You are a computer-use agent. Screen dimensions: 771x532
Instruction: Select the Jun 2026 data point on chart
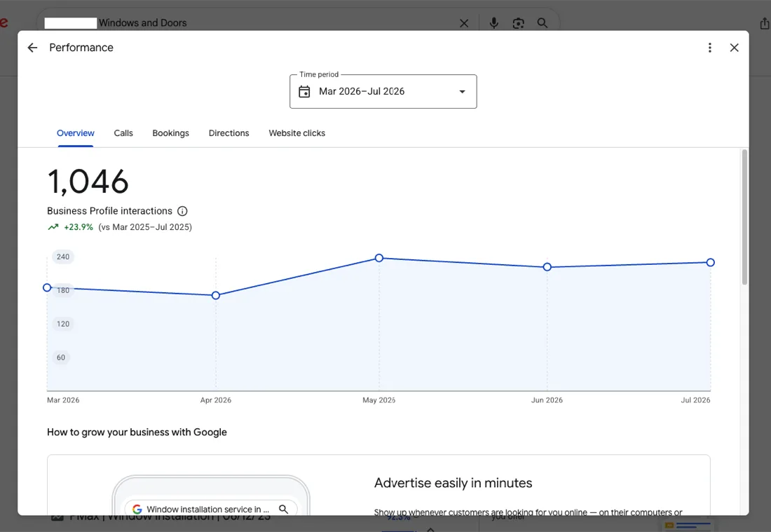click(x=547, y=267)
